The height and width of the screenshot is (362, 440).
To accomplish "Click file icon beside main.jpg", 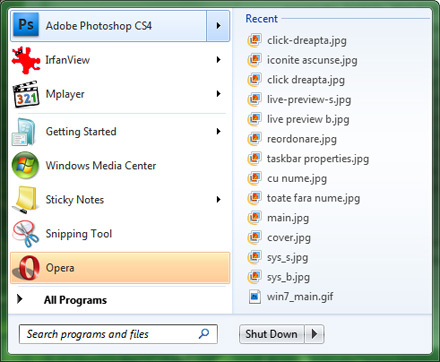I will 254,218.
